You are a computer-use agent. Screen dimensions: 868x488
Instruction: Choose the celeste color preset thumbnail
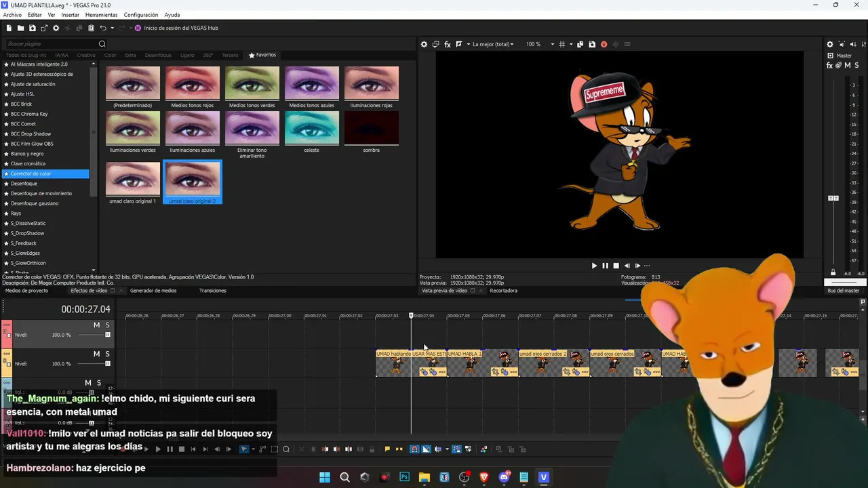[x=312, y=128]
